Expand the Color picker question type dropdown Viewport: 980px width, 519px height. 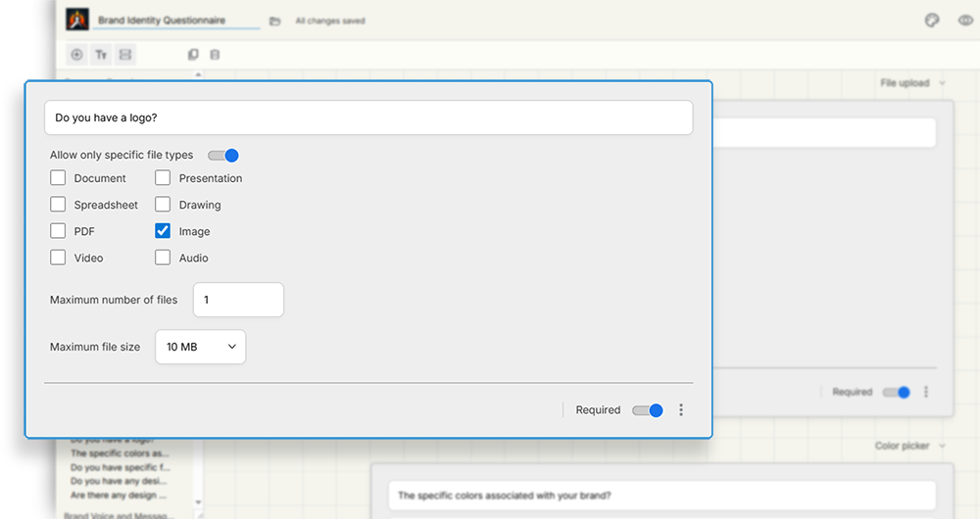click(x=910, y=447)
